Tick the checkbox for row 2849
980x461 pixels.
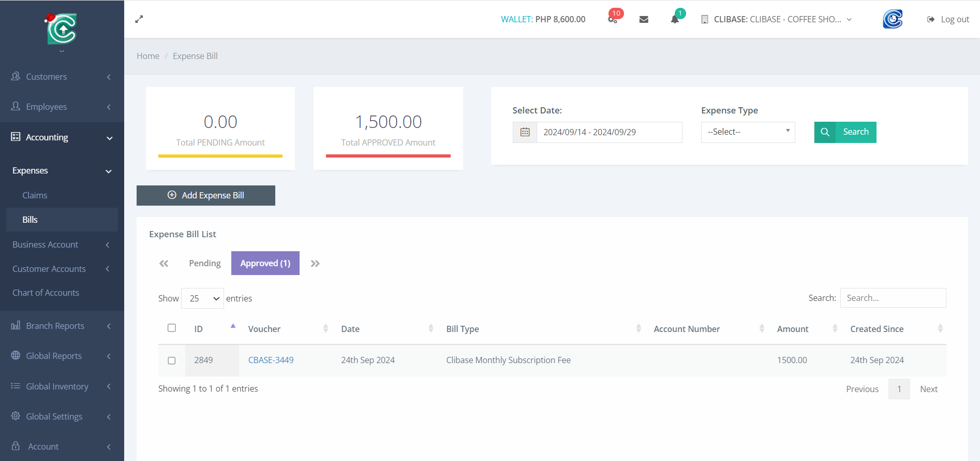pyautogui.click(x=172, y=361)
